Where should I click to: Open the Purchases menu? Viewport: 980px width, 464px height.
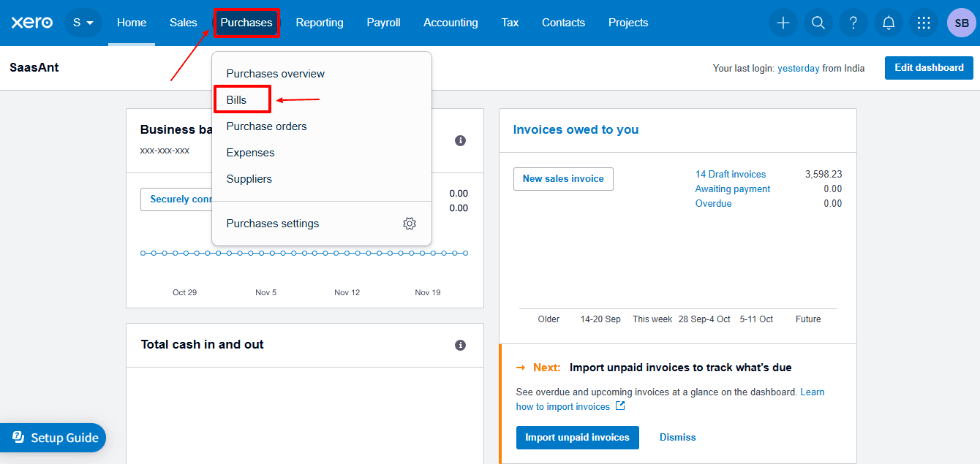[x=246, y=23]
